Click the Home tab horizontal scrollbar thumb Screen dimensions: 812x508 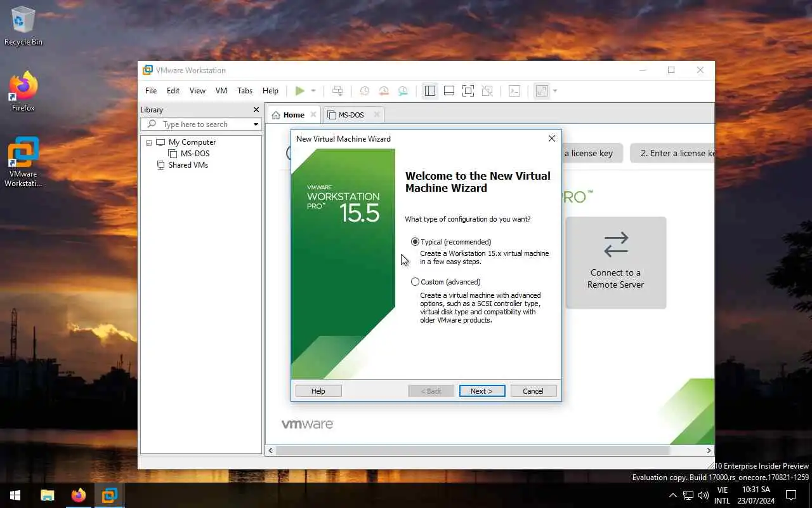pos(473,450)
